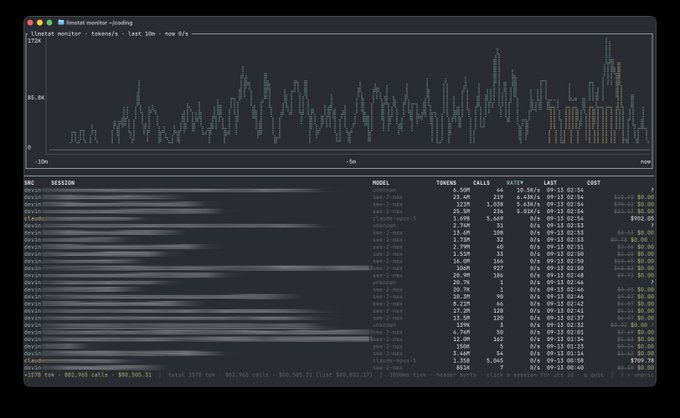
Task: Click the $902.05 cost value
Action: point(642,219)
